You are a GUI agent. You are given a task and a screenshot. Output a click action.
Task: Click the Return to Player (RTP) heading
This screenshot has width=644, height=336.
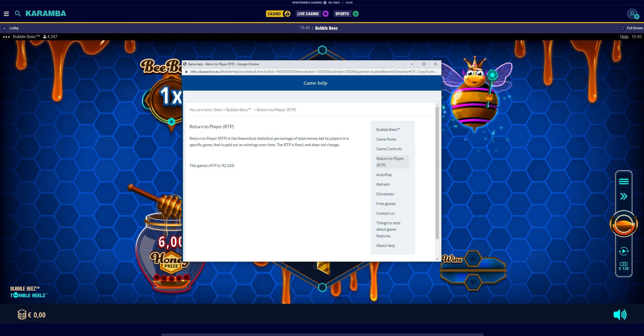click(211, 126)
